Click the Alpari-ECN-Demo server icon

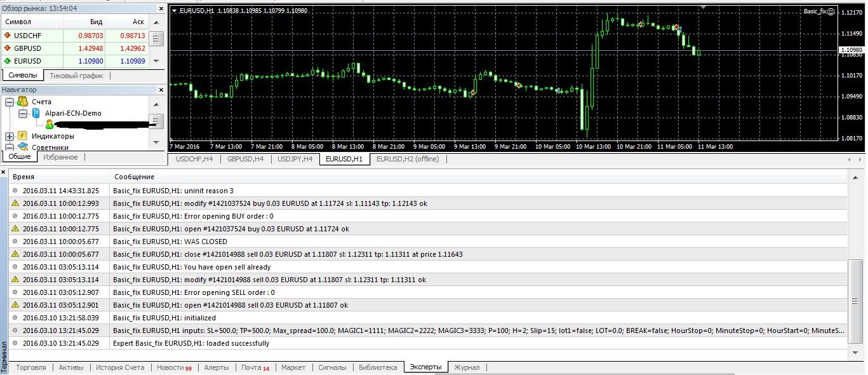click(x=36, y=113)
